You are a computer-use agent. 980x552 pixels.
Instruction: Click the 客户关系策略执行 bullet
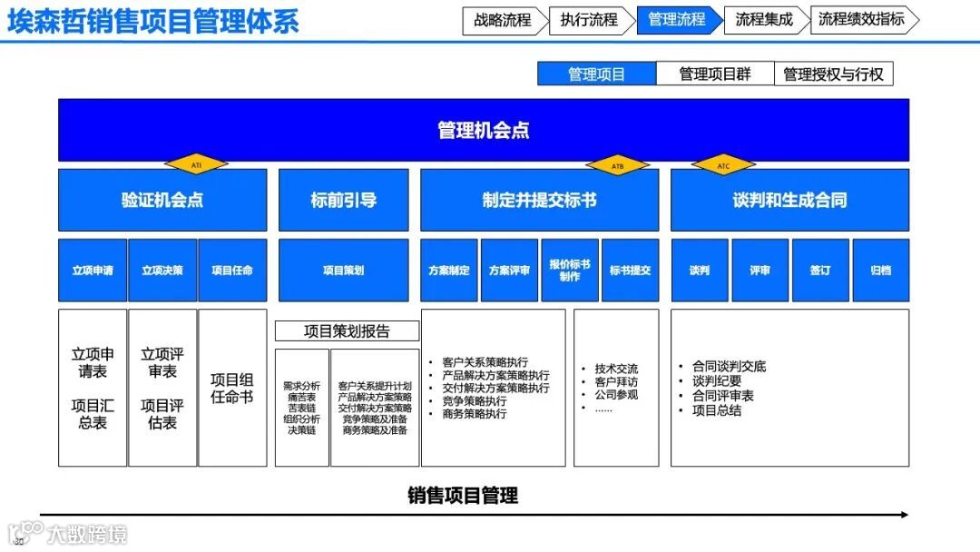[485, 362]
